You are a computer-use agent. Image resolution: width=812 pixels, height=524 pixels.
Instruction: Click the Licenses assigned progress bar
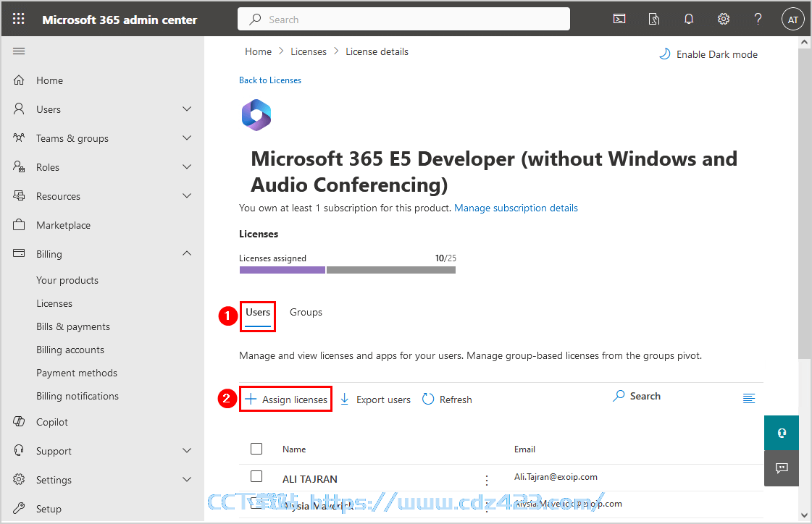tap(348, 270)
